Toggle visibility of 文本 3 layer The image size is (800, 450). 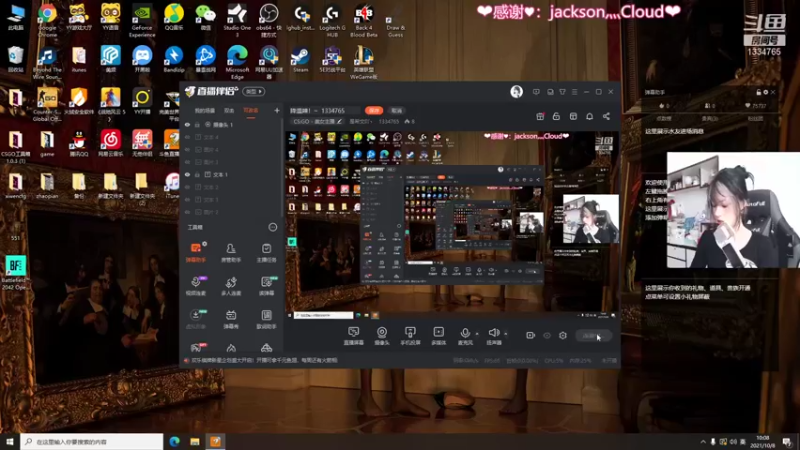(x=187, y=199)
